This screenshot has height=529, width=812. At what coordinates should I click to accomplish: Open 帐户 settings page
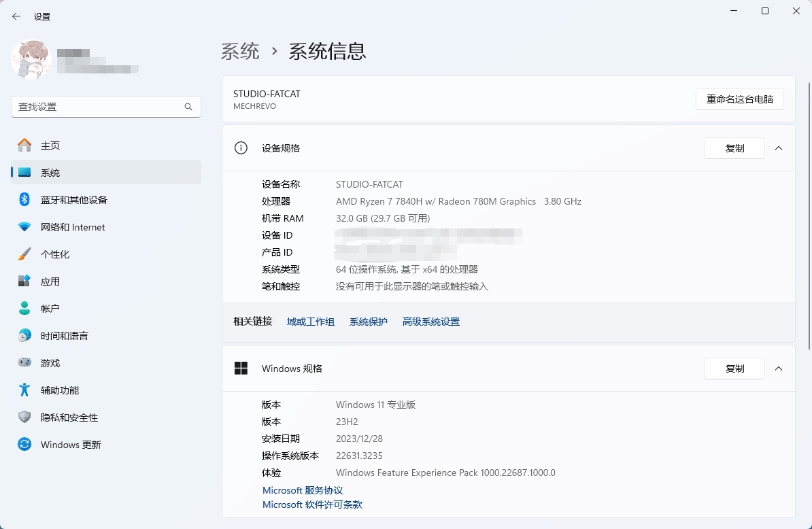[x=105, y=309]
